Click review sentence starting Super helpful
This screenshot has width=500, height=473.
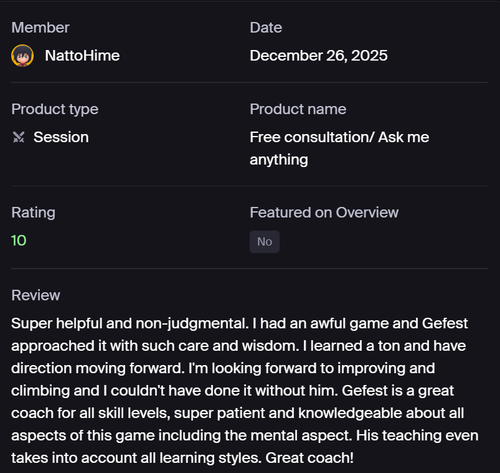click(130, 323)
